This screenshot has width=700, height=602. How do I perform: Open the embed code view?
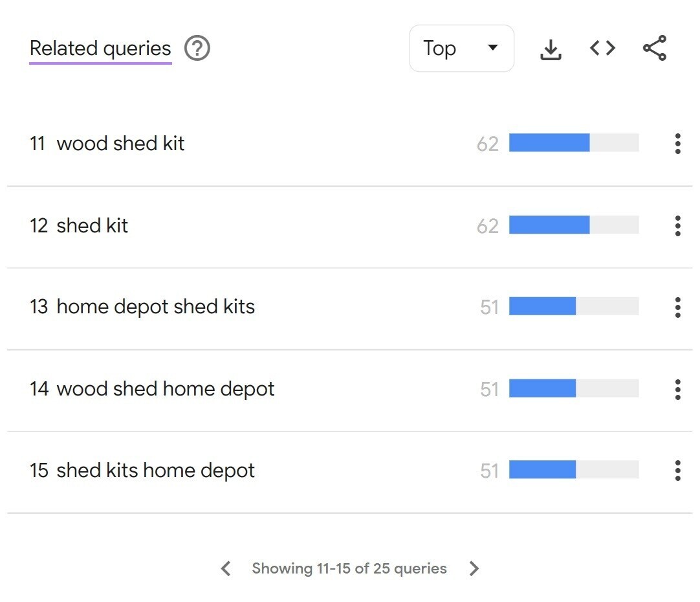(602, 48)
